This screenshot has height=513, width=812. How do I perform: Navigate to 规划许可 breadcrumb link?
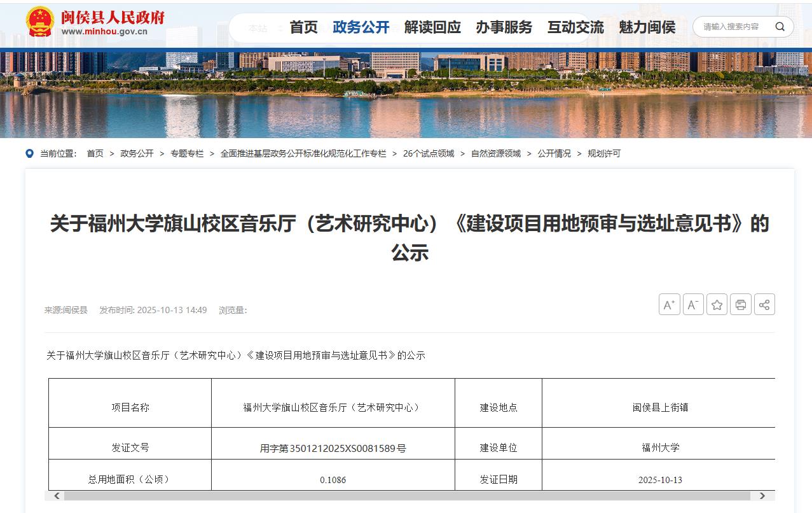(603, 153)
